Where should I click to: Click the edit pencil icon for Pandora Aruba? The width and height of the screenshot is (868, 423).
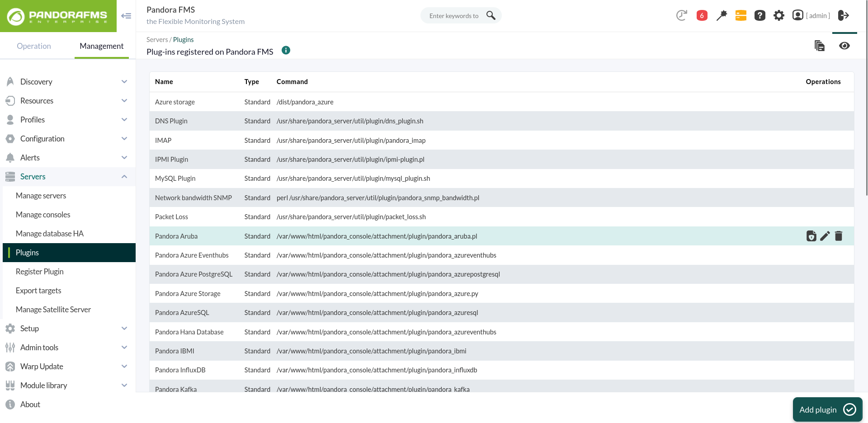(825, 236)
